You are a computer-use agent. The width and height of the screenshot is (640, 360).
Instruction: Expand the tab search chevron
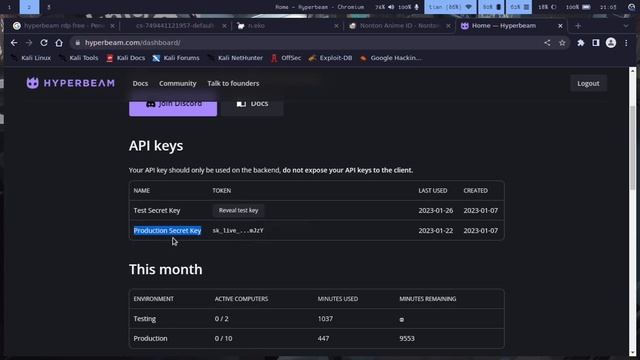[626, 26]
